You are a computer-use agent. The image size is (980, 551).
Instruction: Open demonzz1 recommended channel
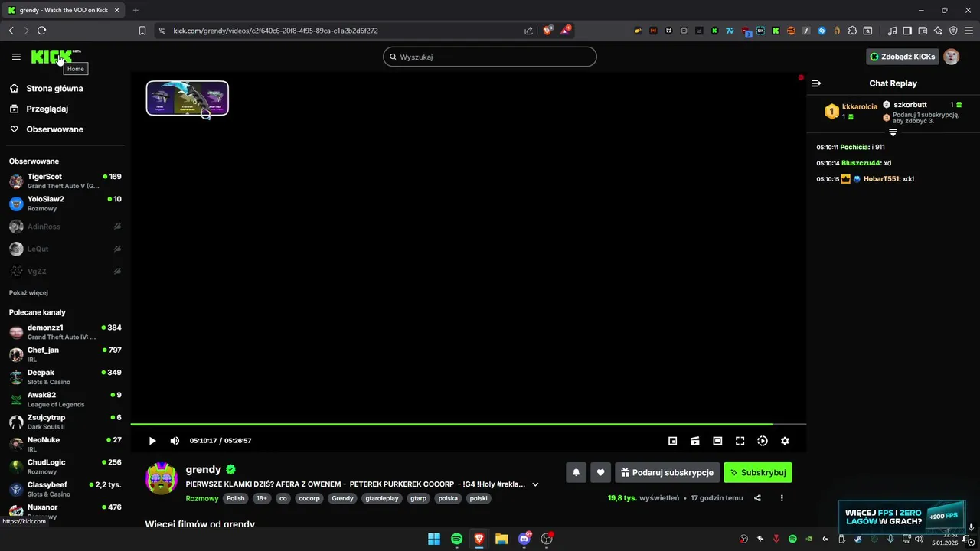pyautogui.click(x=64, y=332)
